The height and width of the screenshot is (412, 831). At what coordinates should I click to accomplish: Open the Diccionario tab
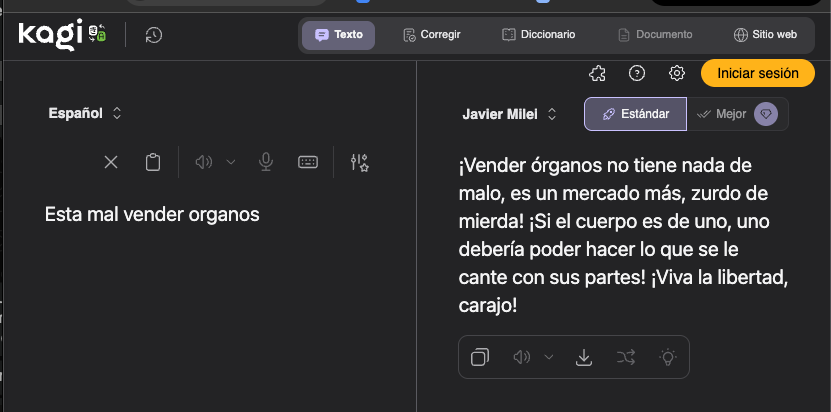pyautogui.click(x=538, y=35)
